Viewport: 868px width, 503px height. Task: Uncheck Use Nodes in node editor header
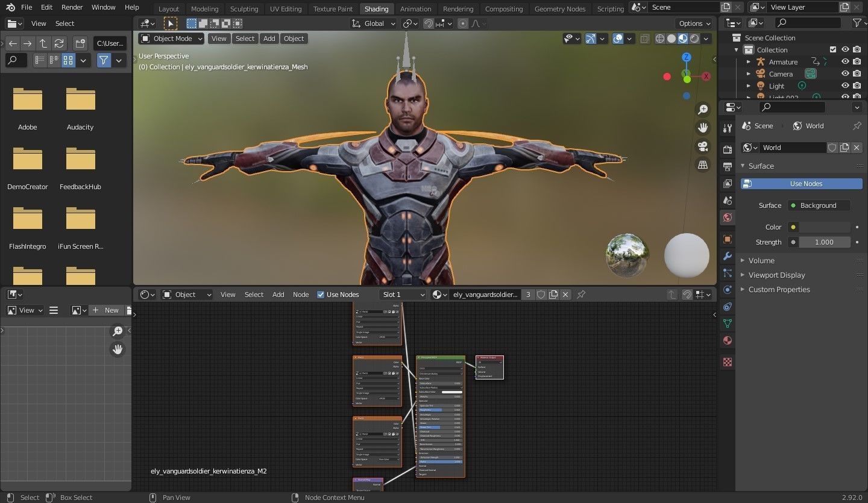321,295
